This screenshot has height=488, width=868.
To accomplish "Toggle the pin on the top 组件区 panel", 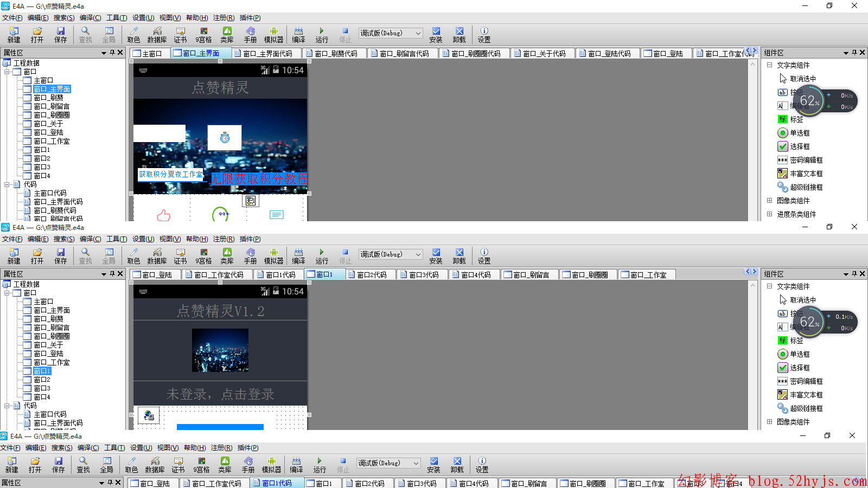I will 854,53.
